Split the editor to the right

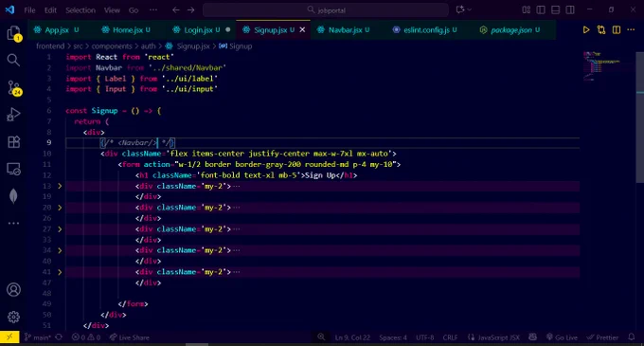[x=617, y=30]
